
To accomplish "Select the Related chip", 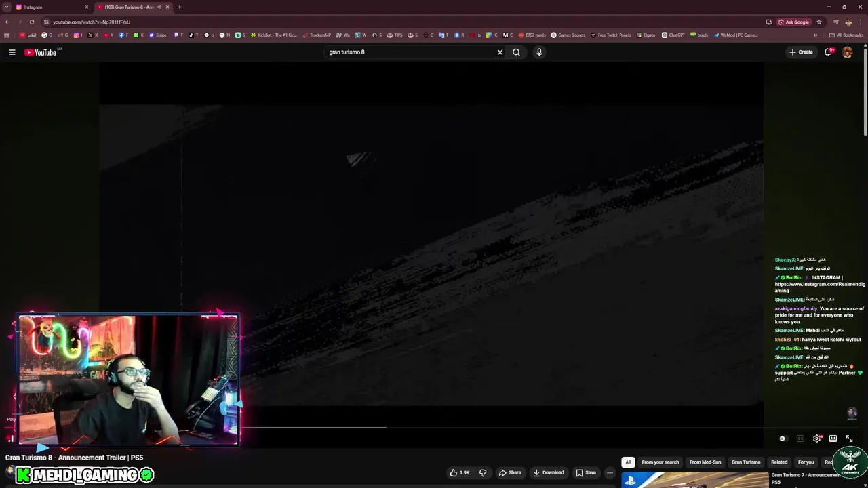I will 779,462.
